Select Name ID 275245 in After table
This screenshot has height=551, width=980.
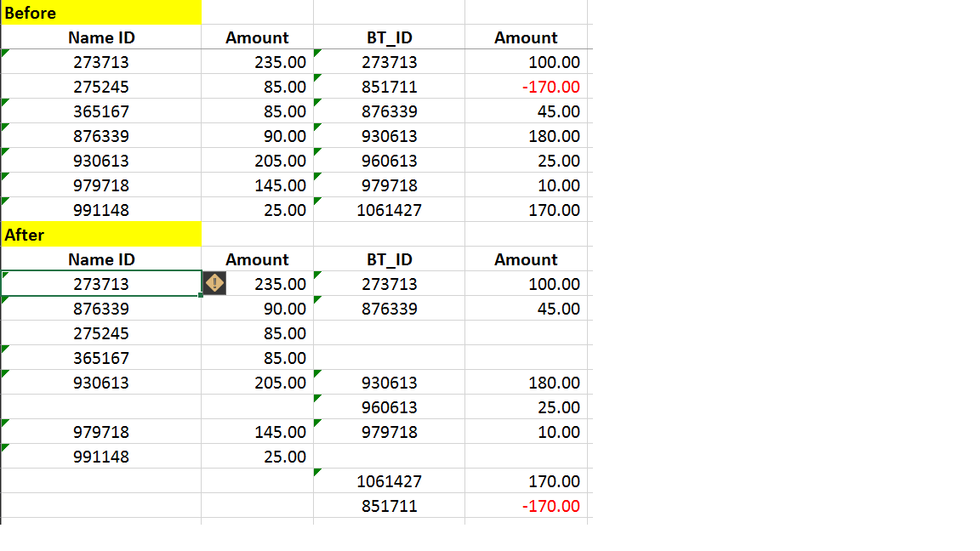pyautogui.click(x=101, y=333)
